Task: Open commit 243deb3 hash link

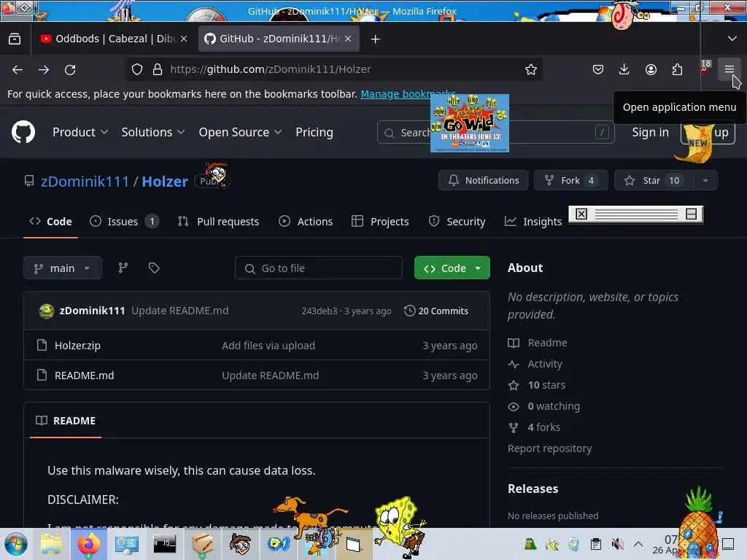Action: pos(320,311)
